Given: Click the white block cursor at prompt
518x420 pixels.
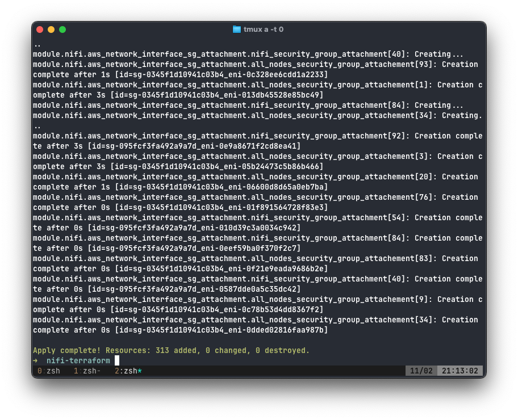Looking at the screenshot, I should 117,360.
